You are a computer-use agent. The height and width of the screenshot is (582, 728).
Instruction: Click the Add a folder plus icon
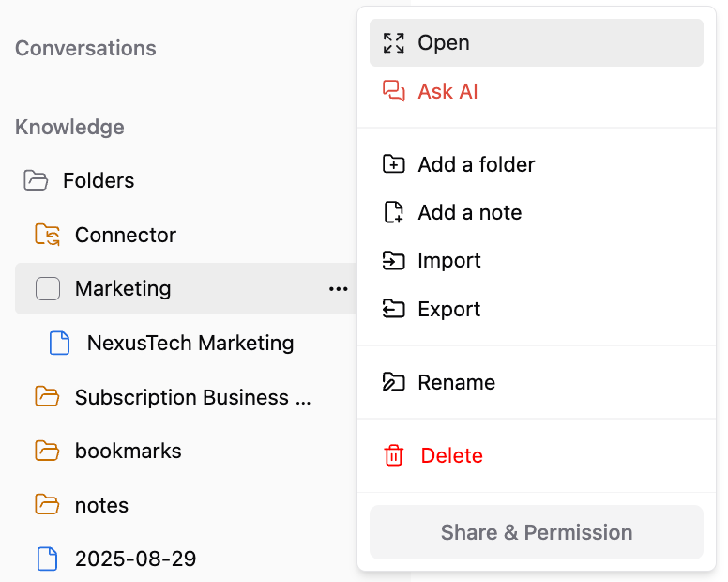[x=394, y=164]
